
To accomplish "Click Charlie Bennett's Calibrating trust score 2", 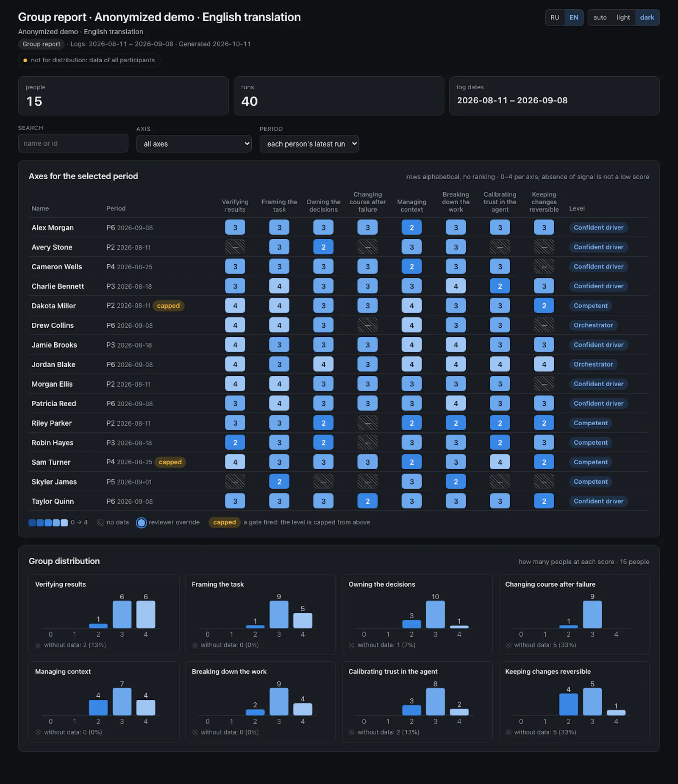I will tap(500, 286).
